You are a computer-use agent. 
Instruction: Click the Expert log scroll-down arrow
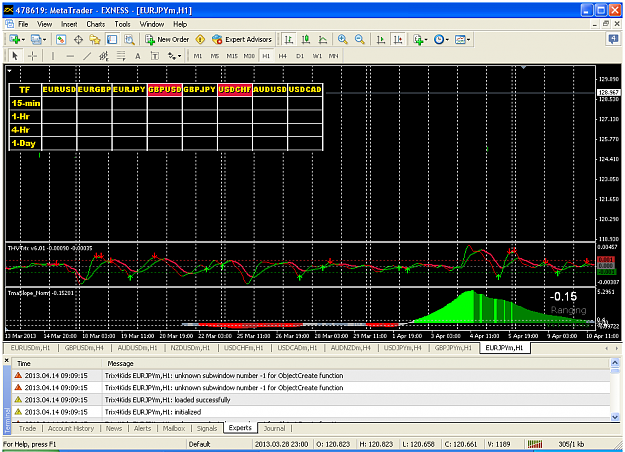pyautogui.click(x=615, y=417)
